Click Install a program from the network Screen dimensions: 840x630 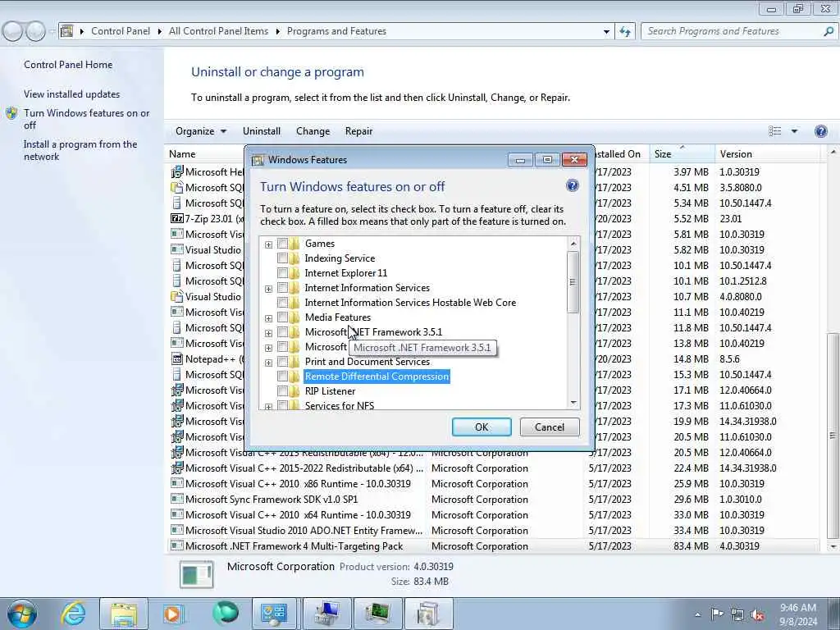pos(80,151)
